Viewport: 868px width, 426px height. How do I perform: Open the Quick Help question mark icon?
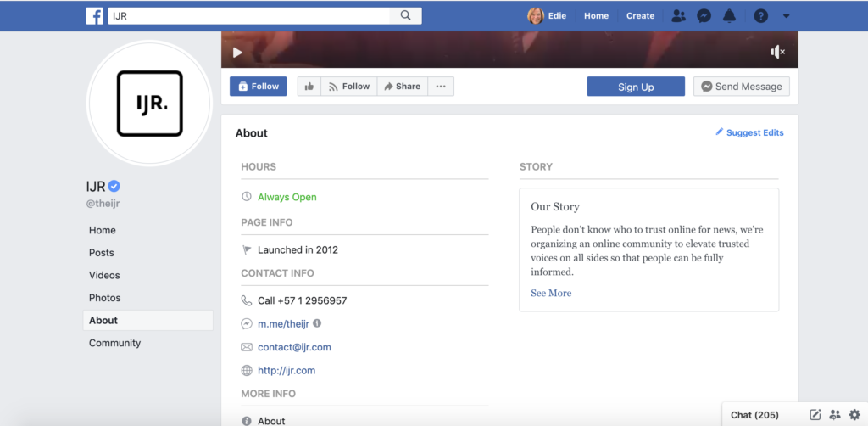(x=761, y=16)
